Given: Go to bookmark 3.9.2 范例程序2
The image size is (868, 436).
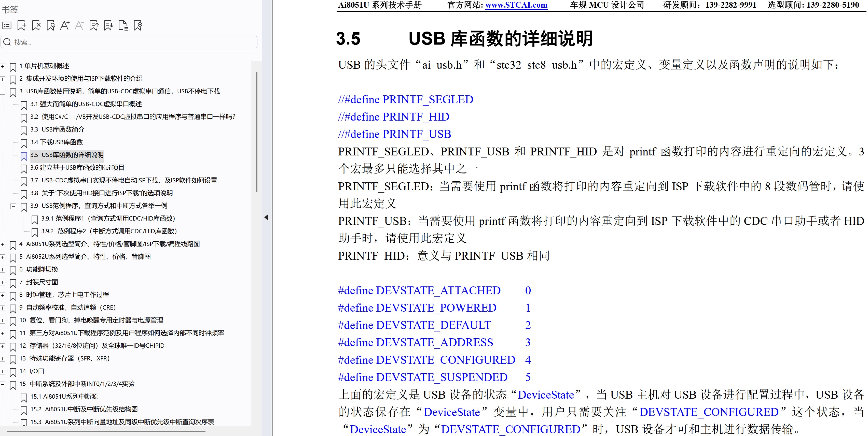Looking at the screenshot, I should [109, 231].
